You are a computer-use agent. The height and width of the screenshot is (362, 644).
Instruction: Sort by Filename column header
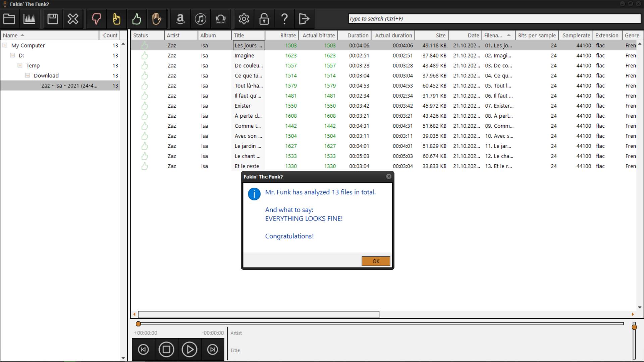pyautogui.click(x=498, y=35)
